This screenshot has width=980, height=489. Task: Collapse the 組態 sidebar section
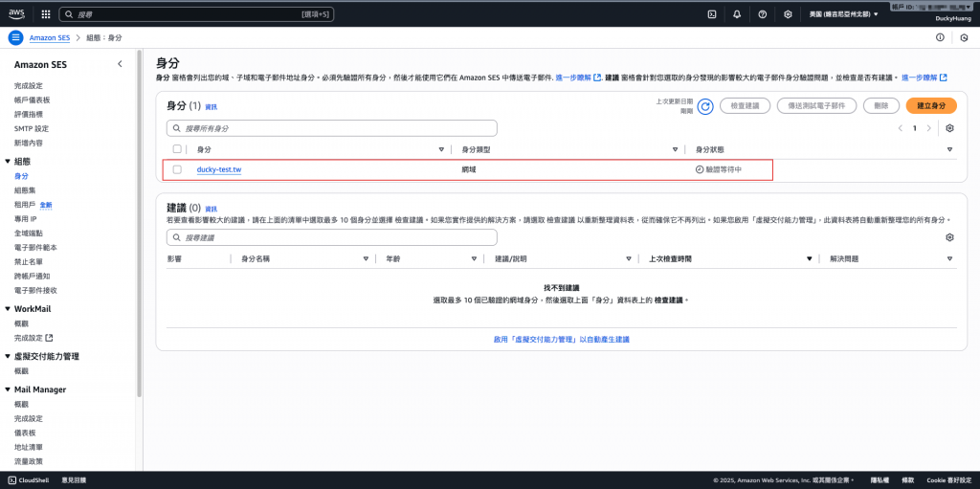pyautogui.click(x=8, y=162)
